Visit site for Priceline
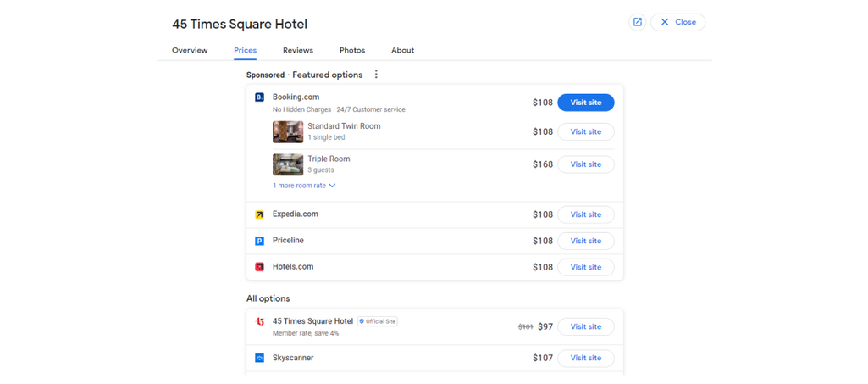 pyautogui.click(x=586, y=241)
